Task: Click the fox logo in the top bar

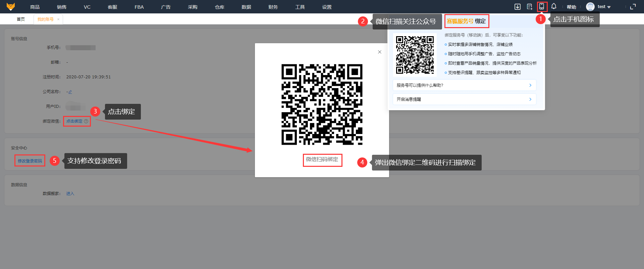Action: [11, 7]
